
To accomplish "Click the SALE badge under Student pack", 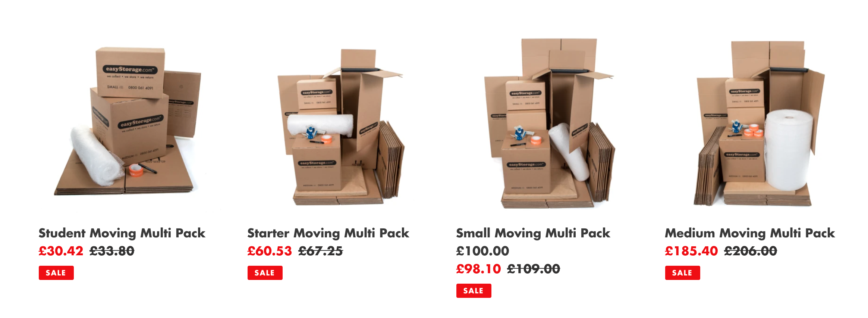I will [x=56, y=273].
